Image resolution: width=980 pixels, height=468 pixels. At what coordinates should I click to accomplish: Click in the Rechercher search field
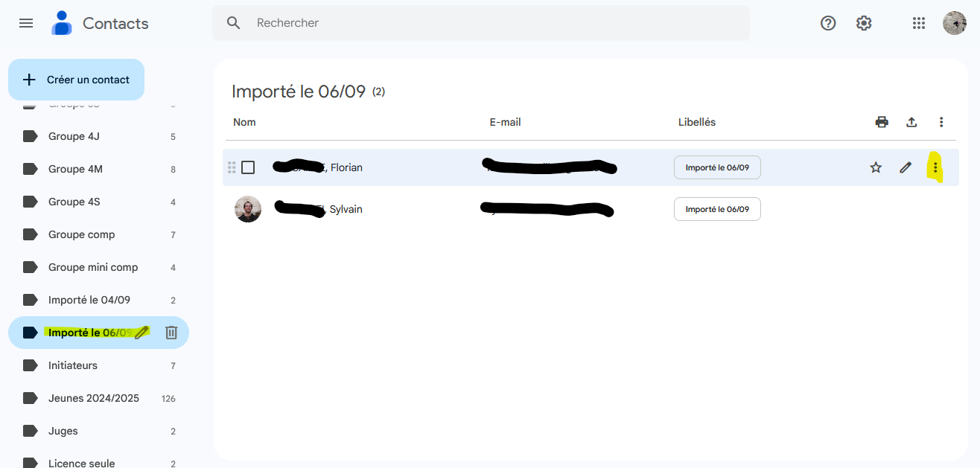tap(491, 23)
